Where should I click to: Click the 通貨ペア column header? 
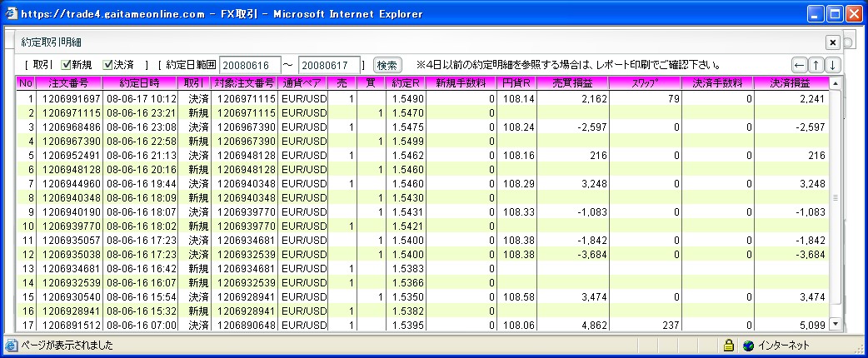(303, 83)
